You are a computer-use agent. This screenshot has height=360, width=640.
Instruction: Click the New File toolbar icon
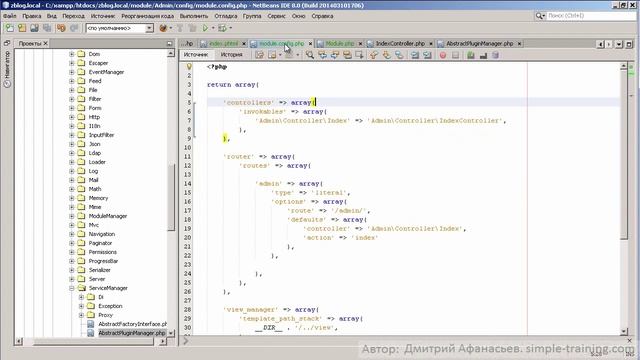[x=9, y=28]
